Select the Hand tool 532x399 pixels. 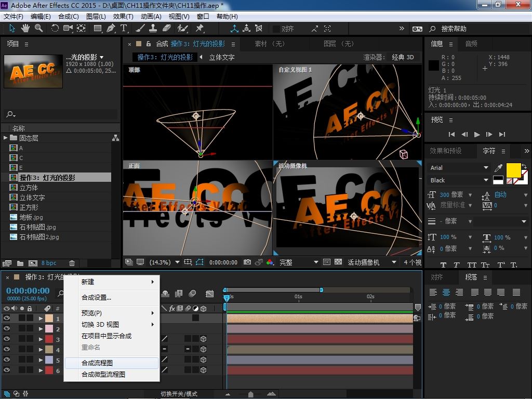[x=25, y=29]
